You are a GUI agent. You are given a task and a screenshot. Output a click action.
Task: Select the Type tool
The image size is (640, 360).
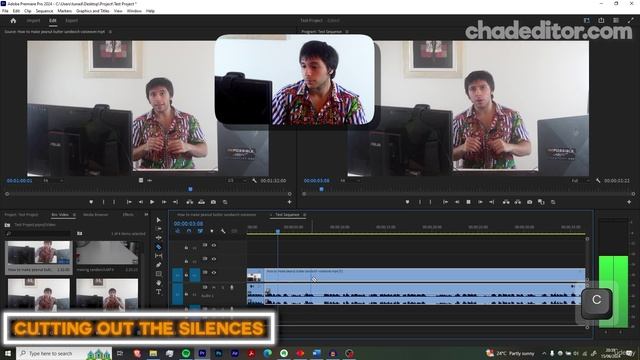[158, 292]
